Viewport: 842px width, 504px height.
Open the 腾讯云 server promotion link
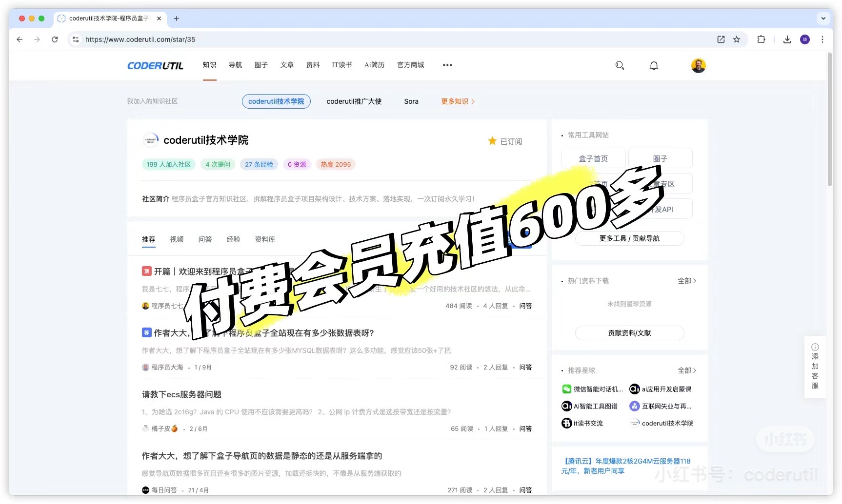(x=626, y=466)
